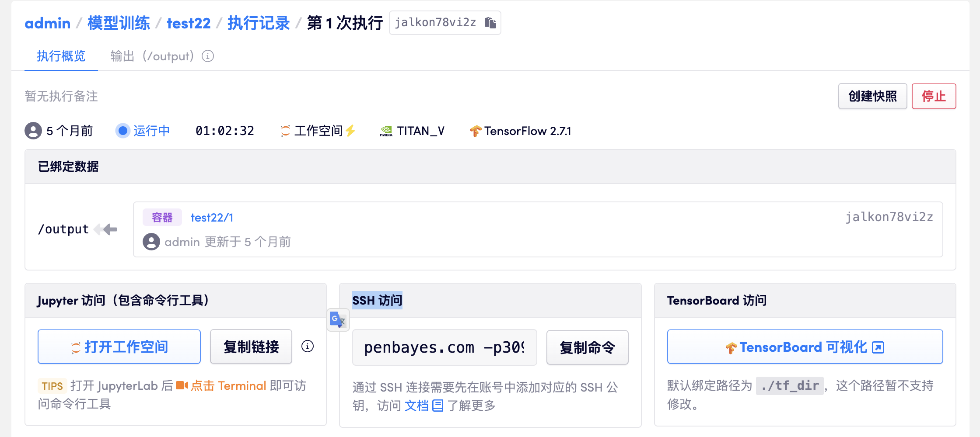Click the SSH command text field
This screenshot has height=437, width=980.
[x=444, y=347]
